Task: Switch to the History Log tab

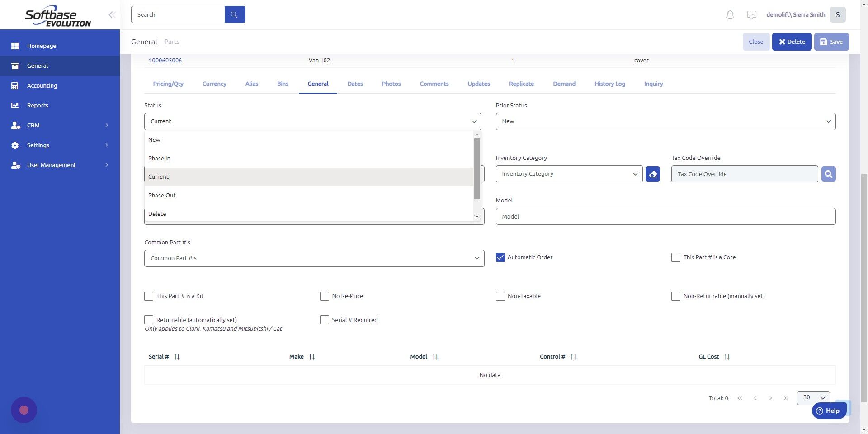Action: [x=609, y=84]
